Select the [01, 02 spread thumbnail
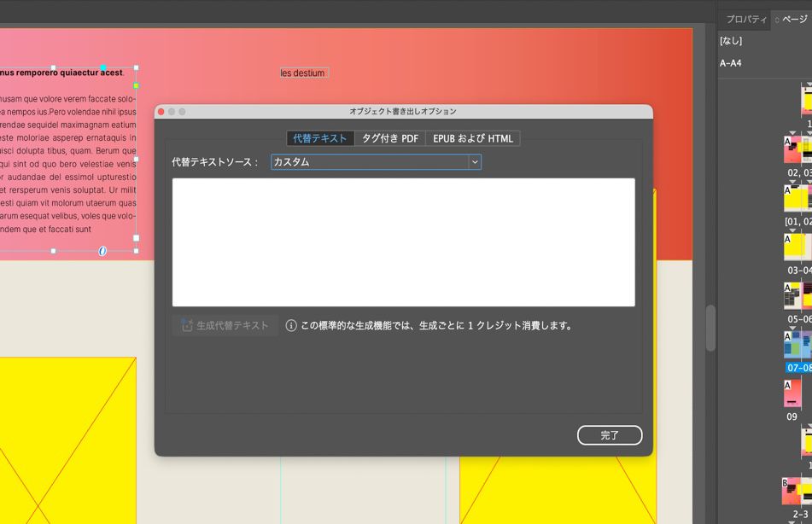 click(x=797, y=198)
